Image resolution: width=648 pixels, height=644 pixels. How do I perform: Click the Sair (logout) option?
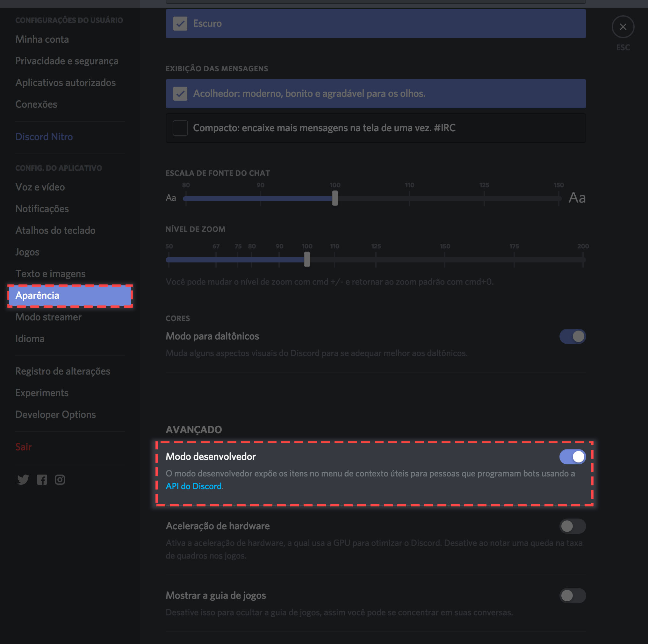(22, 447)
